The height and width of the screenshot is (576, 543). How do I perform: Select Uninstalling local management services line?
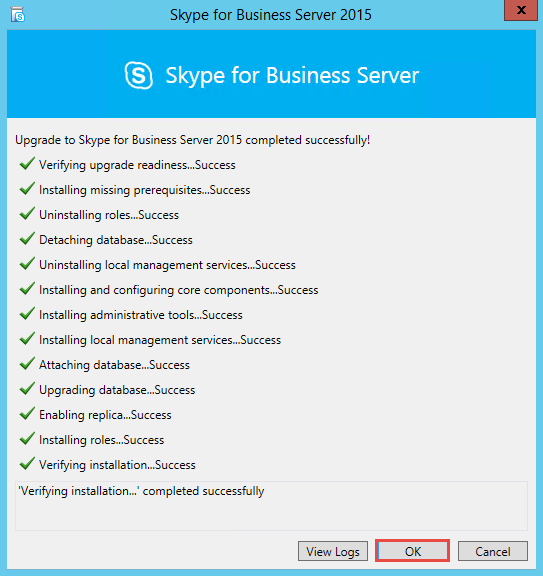click(x=167, y=265)
